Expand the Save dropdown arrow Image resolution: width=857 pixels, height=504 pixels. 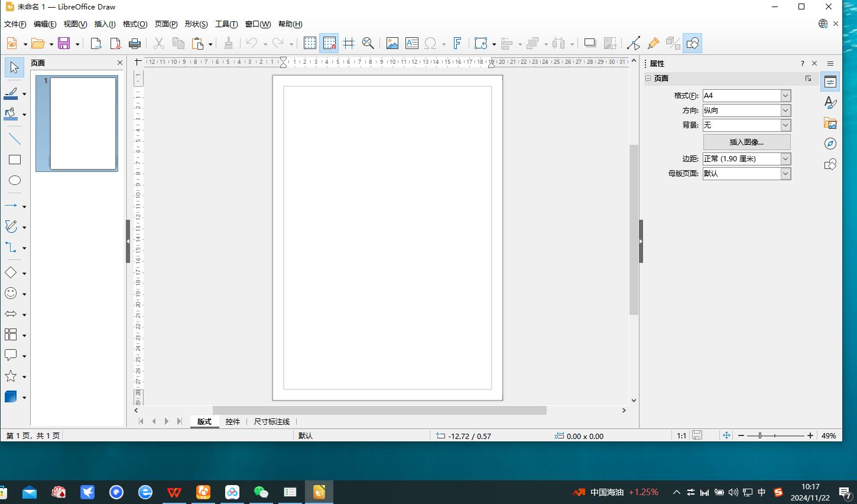(77, 44)
